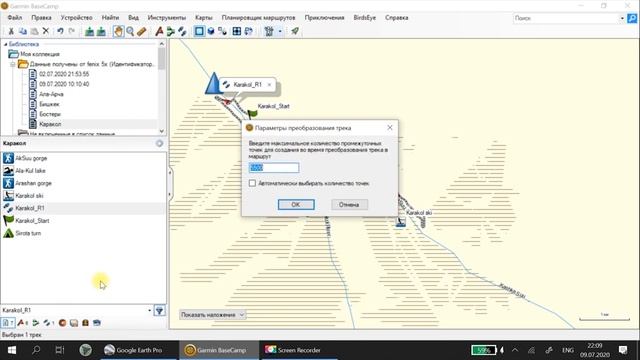The height and width of the screenshot is (360, 640).
Task: Select the New Track tool in toolbar
Action: 182,31
